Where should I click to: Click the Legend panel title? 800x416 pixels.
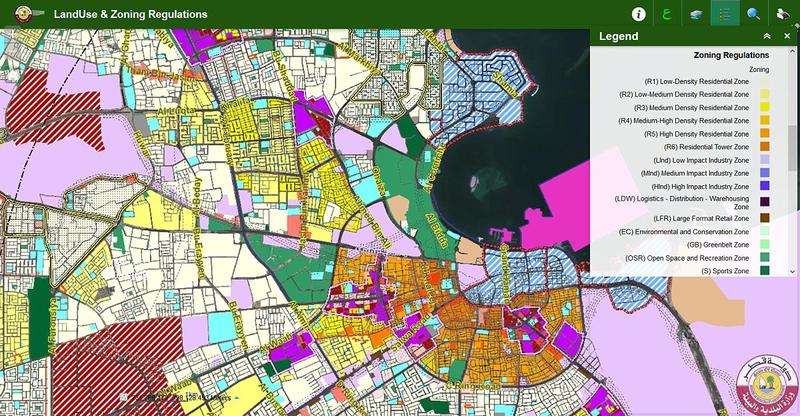pos(619,37)
